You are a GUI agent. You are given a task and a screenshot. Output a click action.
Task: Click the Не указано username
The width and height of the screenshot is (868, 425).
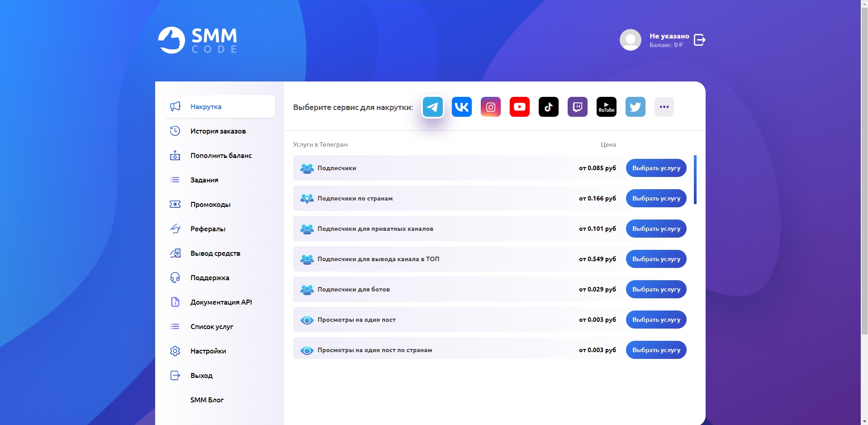click(x=669, y=36)
